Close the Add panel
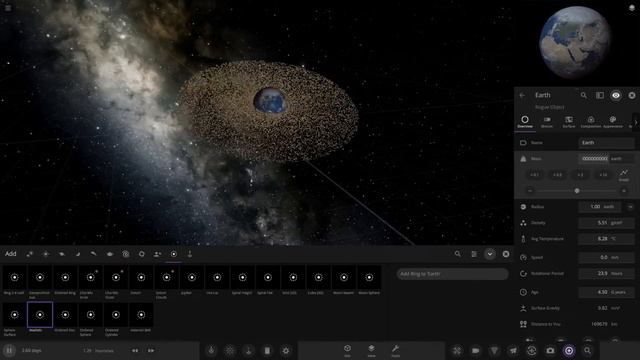 pos(506,254)
